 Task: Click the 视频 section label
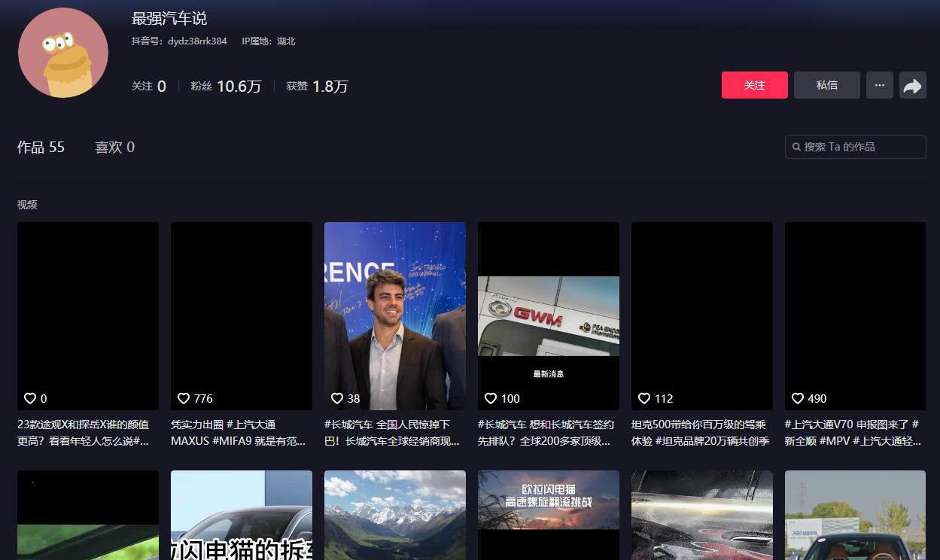[x=27, y=205]
